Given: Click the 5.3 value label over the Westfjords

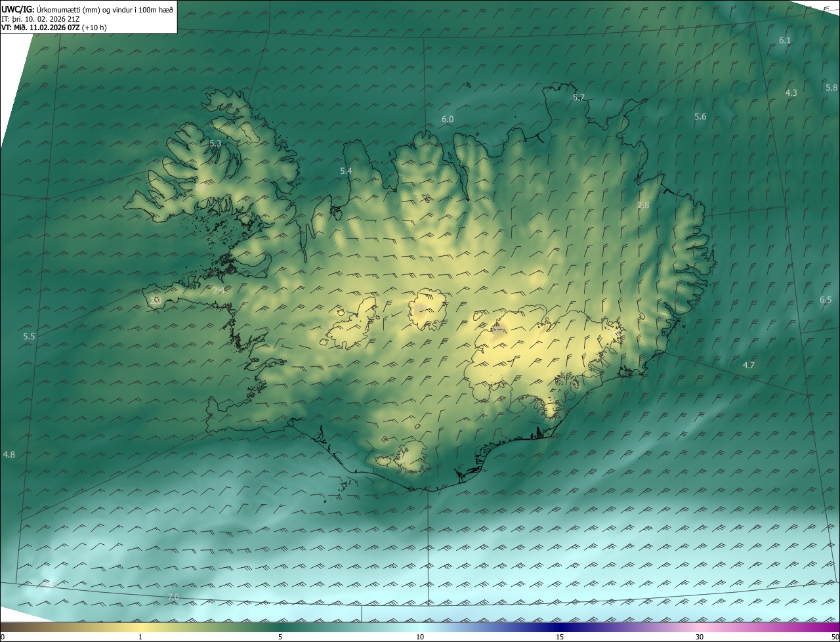Looking at the screenshot, I should [215, 143].
